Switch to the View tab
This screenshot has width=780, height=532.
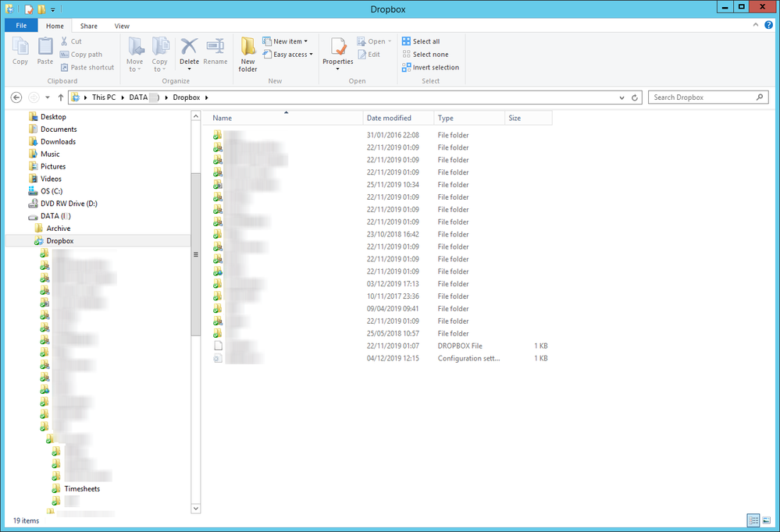point(122,25)
